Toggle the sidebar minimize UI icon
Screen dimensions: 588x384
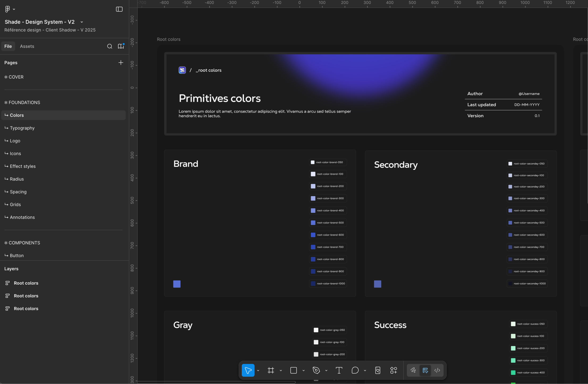click(119, 9)
